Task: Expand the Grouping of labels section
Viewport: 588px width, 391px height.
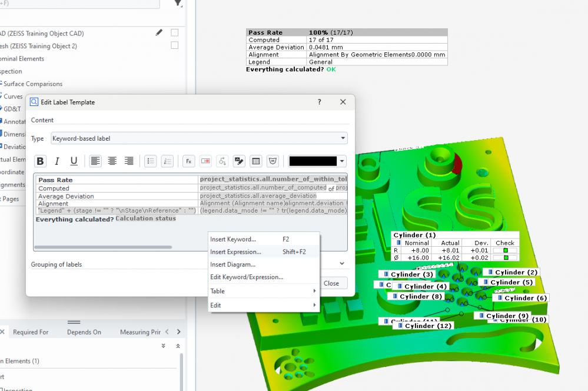Action: [x=342, y=264]
